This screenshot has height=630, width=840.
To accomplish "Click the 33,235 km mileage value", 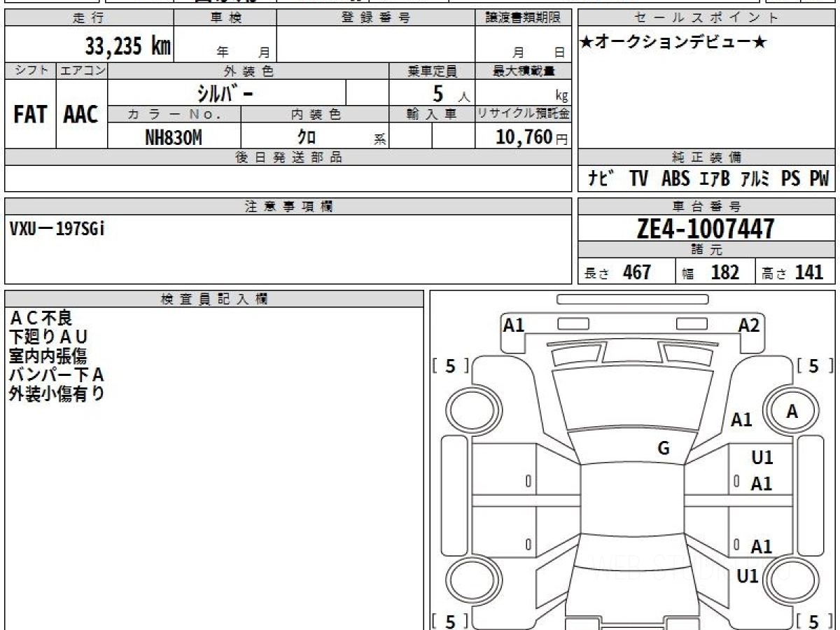I will (127, 47).
